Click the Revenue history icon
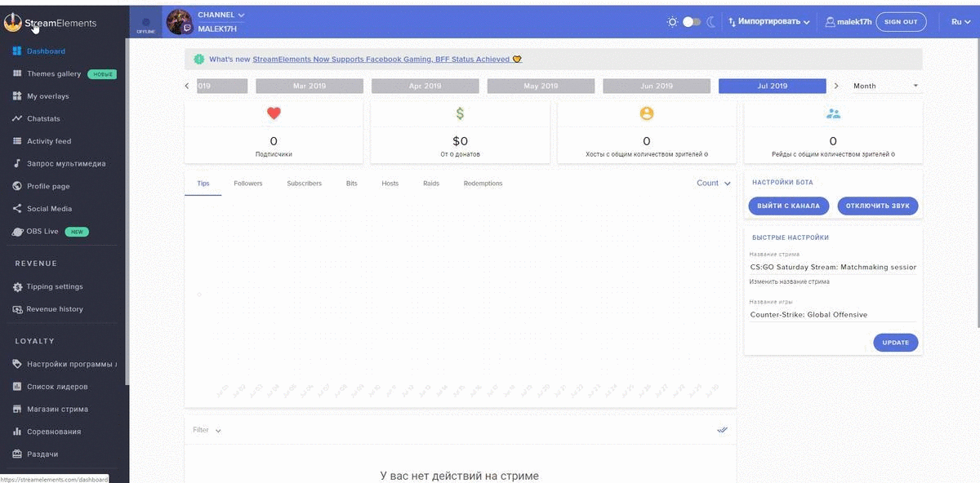Screen dimensions: 980x483 tap(17, 309)
